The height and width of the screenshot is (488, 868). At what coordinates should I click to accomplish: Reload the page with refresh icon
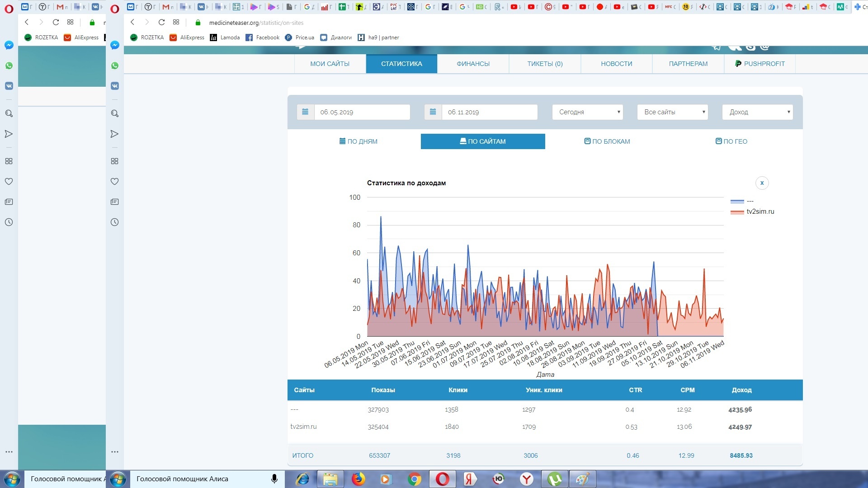pos(161,22)
